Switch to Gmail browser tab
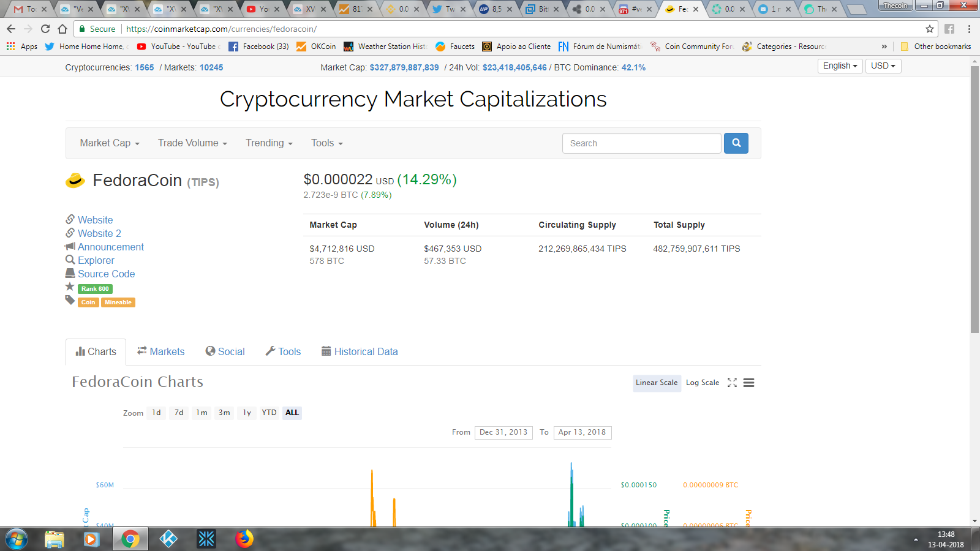The height and width of the screenshot is (551, 980). pos(29,9)
